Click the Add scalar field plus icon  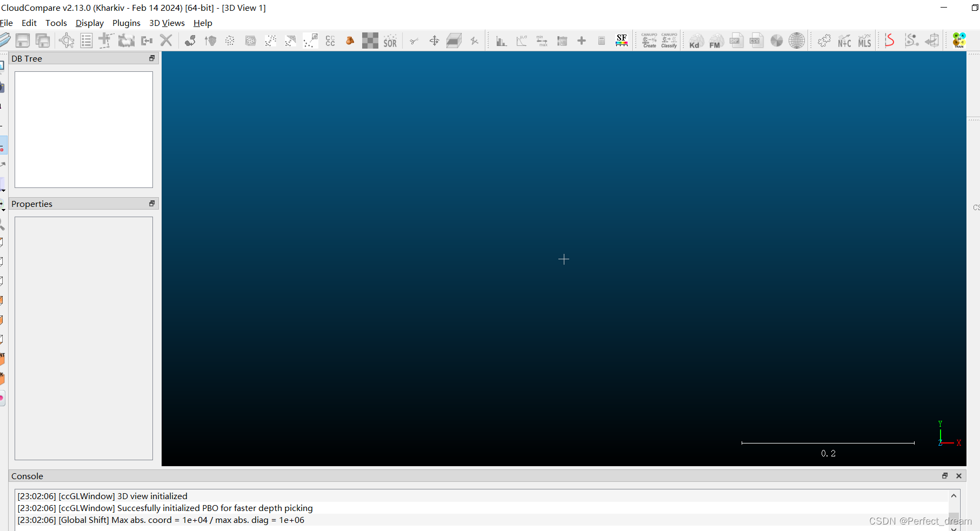[582, 41]
